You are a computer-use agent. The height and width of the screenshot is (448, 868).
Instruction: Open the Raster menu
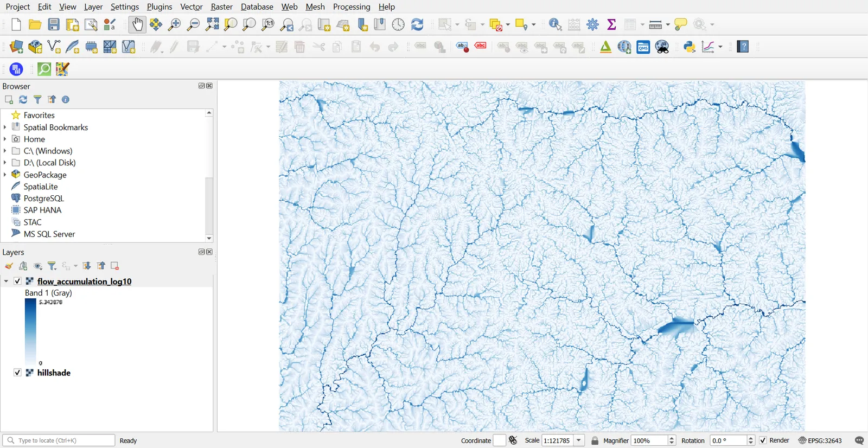click(221, 7)
